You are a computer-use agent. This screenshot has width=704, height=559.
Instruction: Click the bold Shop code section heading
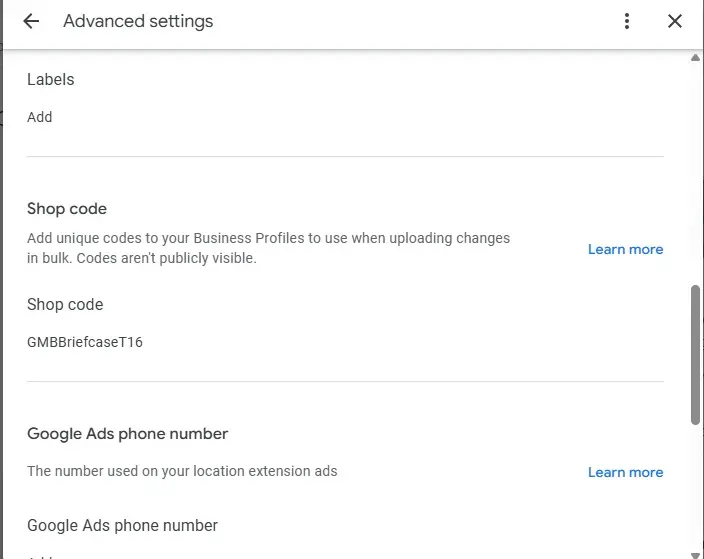67,209
